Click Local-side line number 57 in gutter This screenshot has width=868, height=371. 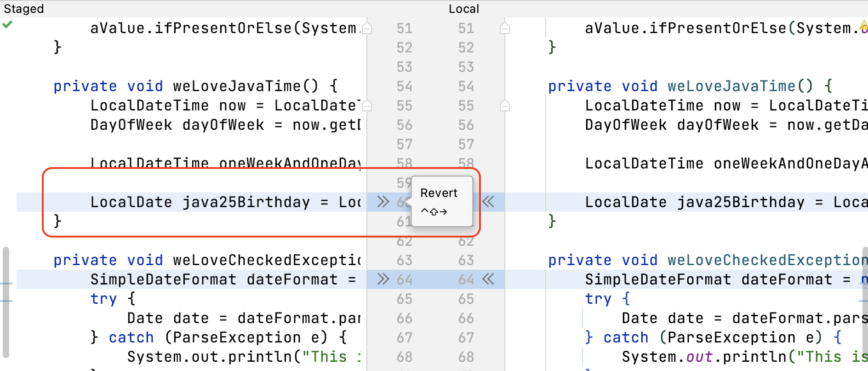[466, 144]
